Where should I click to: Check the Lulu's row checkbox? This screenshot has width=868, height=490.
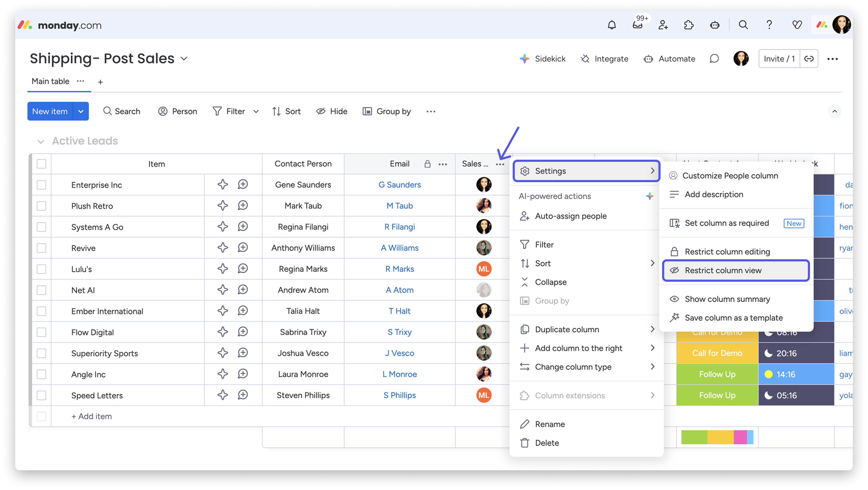(41, 269)
